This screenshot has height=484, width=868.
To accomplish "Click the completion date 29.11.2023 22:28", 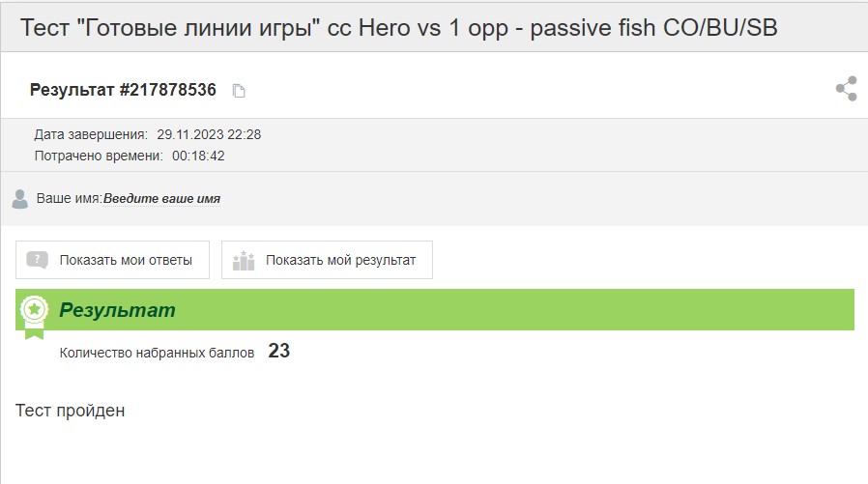I will (209, 134).
